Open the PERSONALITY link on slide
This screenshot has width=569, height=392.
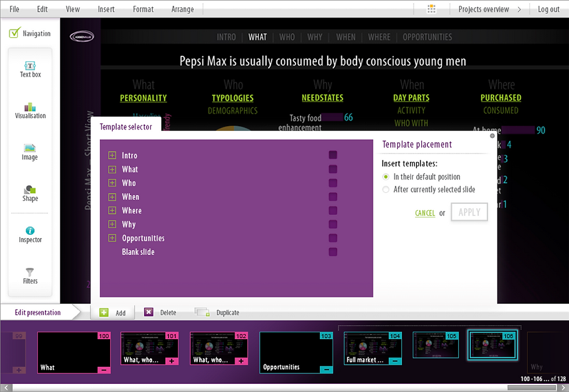(143, 98)
